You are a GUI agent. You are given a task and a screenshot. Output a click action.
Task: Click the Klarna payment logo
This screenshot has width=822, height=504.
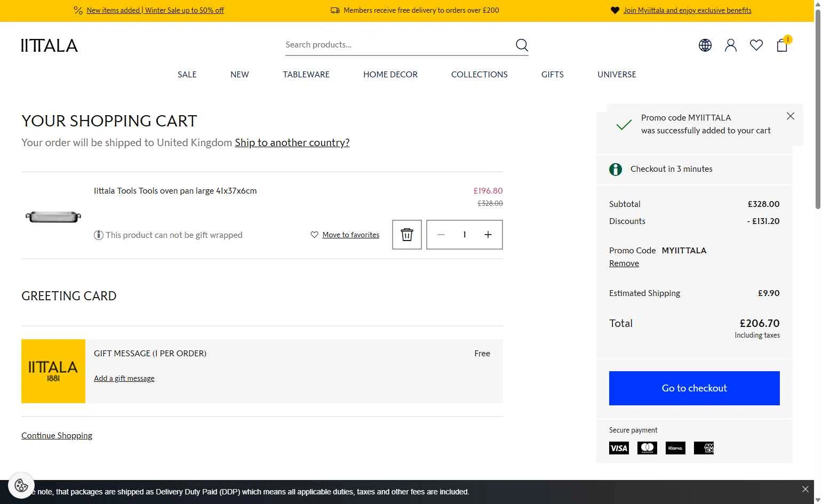point(675,448)
